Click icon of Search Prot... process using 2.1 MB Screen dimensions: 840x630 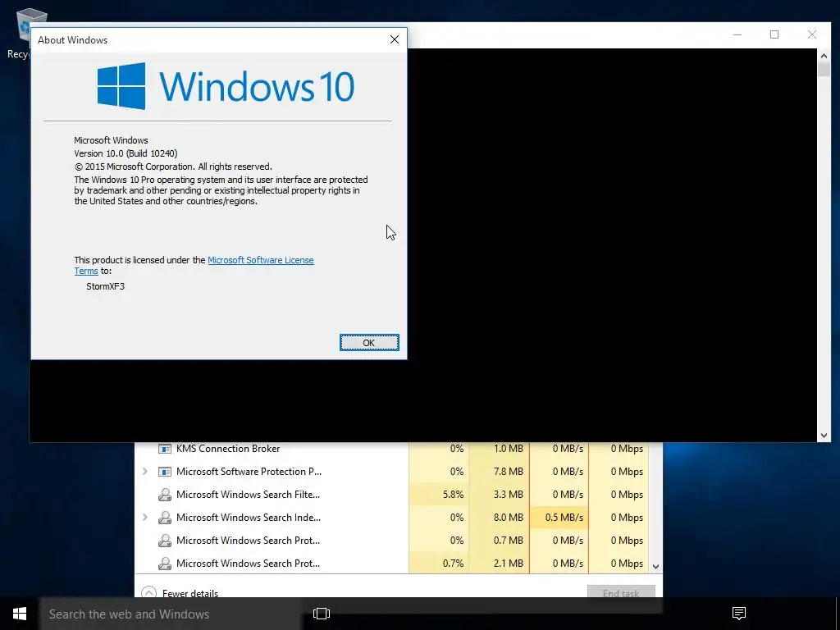164,564
